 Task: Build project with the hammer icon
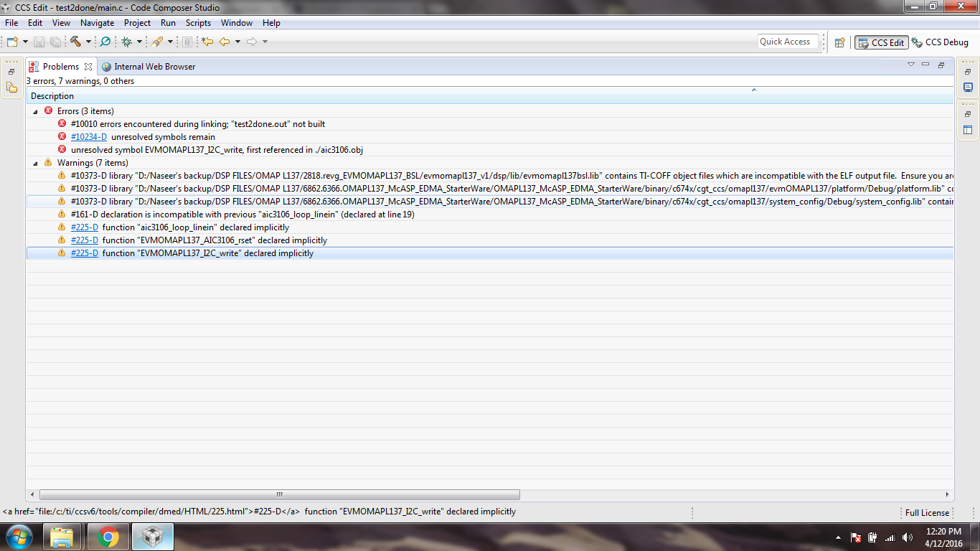[x=75, y=42]
